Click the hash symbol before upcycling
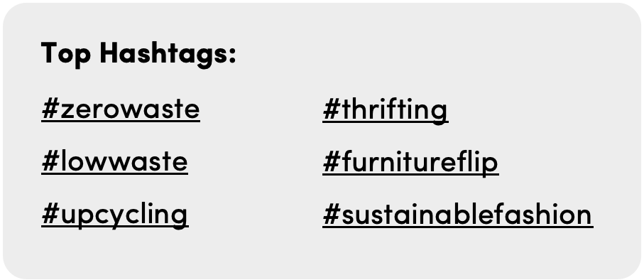The width and height of the screenshot is (644, 280). click(x=50, y=214)
